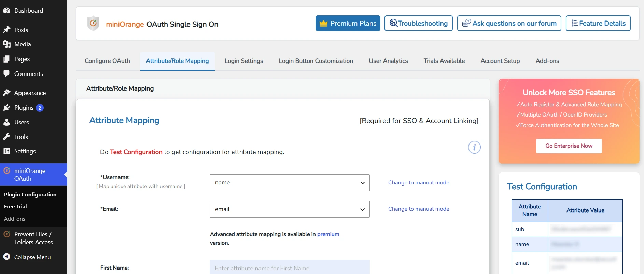Screen dimensions: 644x274
Task: Click the Unlock More SSO Features heading
Action: tap(569, 93)
